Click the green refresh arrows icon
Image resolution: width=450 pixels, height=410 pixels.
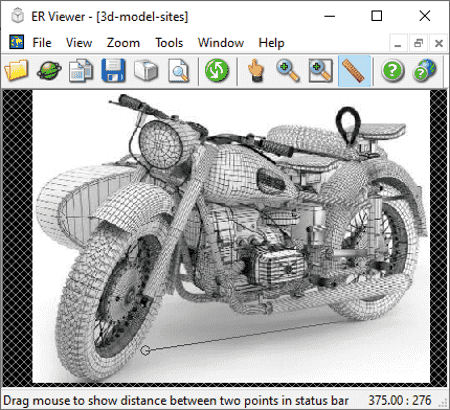(x=217, y=70)
